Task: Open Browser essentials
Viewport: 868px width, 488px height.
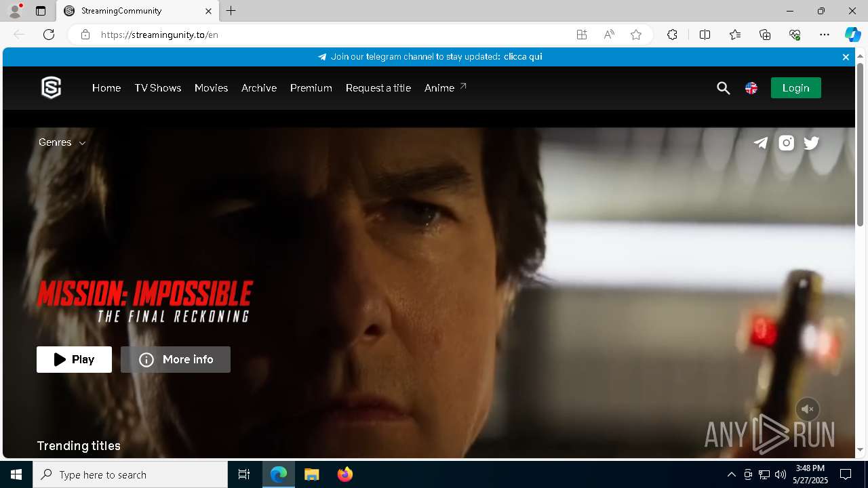Action: click(x=795, y=35)
